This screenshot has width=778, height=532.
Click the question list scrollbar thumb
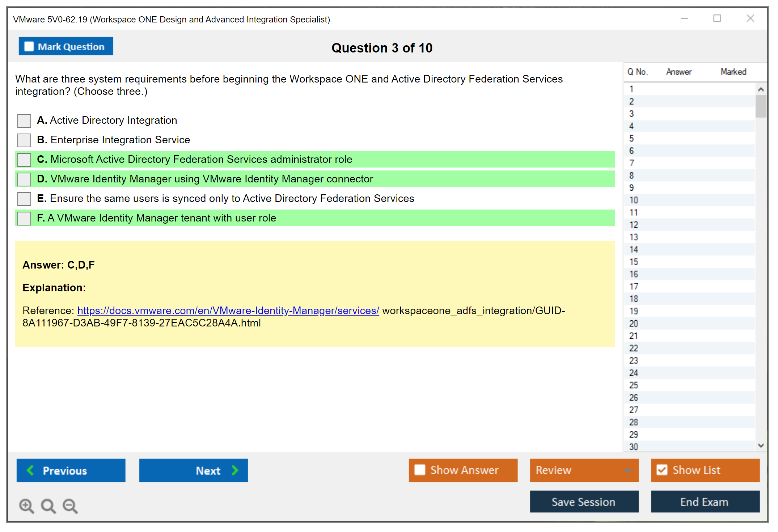[761, 106]
